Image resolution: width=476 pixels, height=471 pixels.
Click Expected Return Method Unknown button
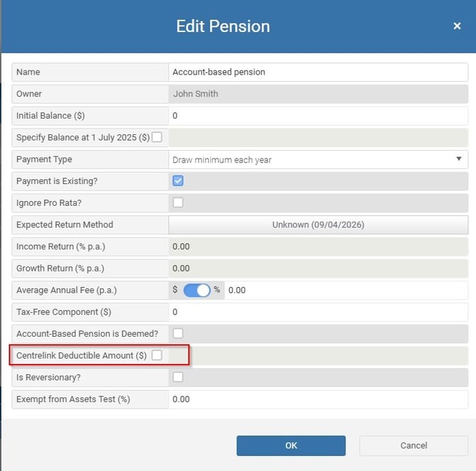(x=318, y=224)
